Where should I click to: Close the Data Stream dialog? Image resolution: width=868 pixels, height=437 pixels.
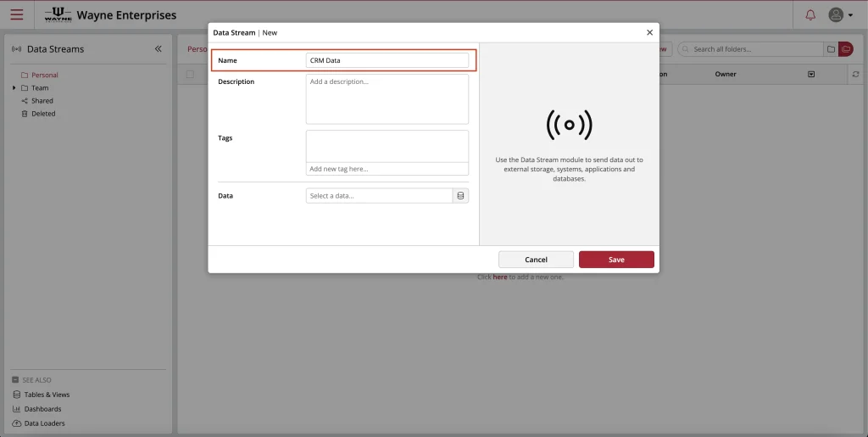coord(649,33)
